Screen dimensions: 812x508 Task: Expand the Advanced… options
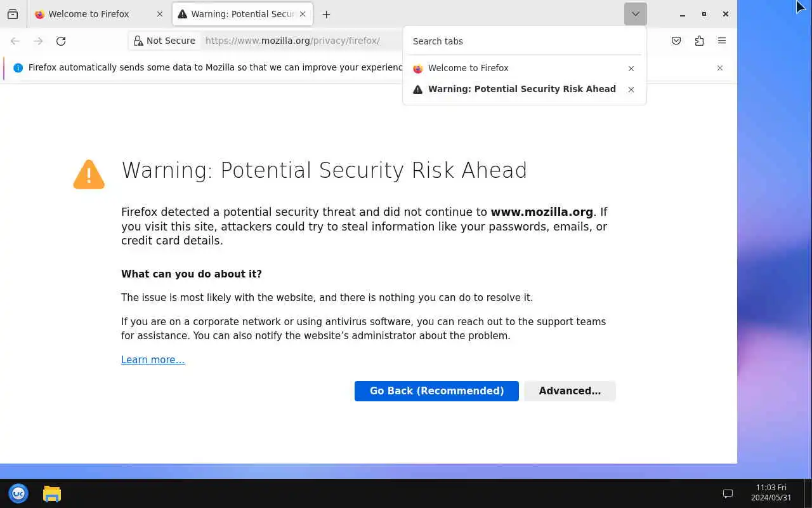pos(570,391)
